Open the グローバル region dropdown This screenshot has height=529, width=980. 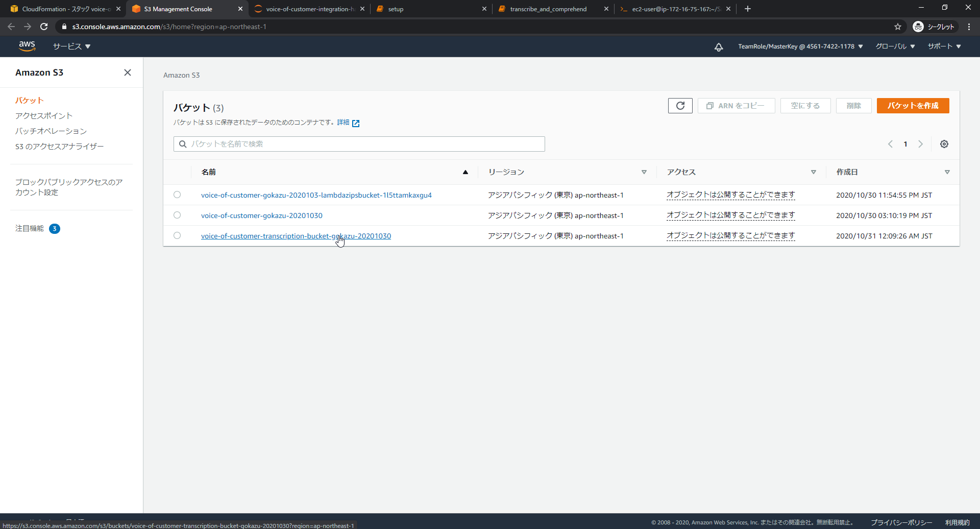click(895, 46)
